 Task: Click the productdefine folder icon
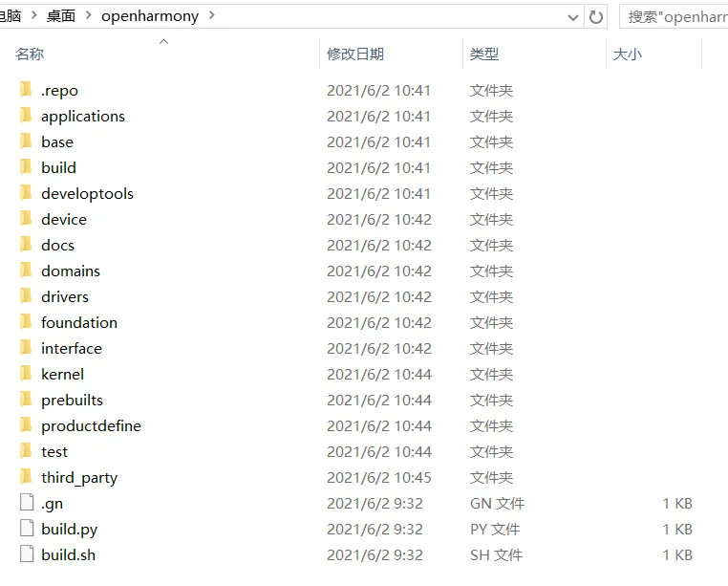[27, 424]
